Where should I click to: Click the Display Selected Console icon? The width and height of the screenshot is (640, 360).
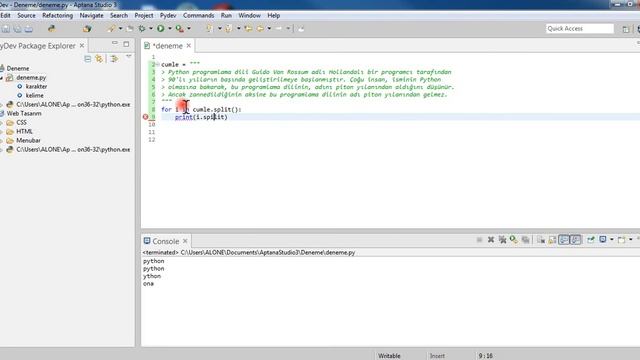[603, 240]
